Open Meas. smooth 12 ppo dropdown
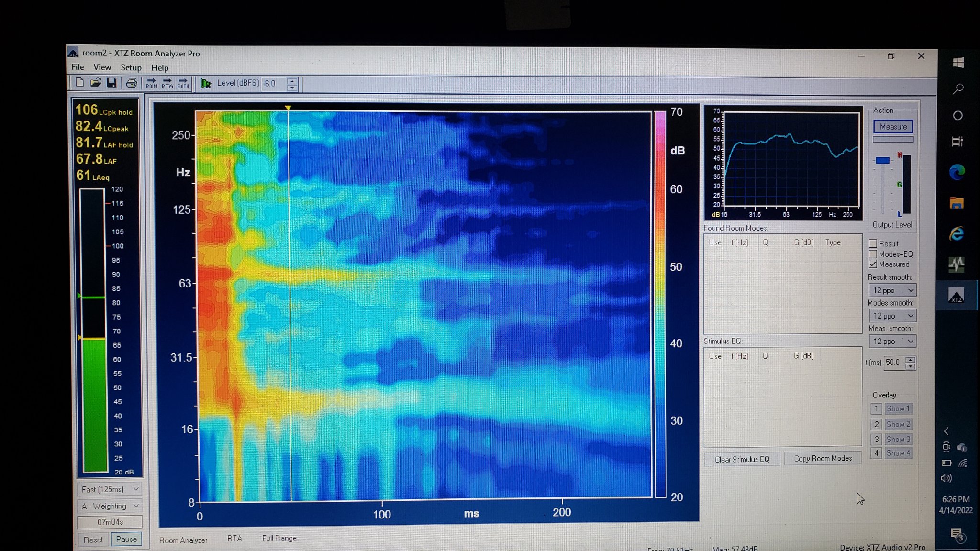 click(x=892, y=342)
